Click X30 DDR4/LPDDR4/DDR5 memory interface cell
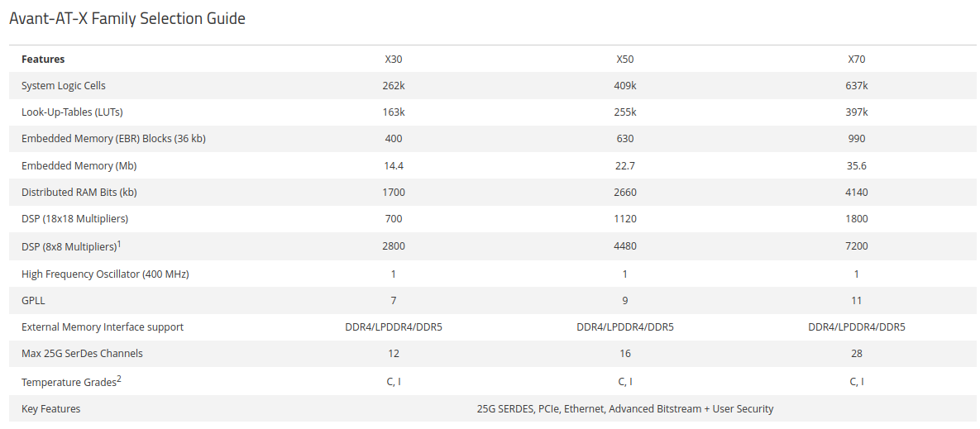The width and height of the screenshot is (980, 429). 394,327
